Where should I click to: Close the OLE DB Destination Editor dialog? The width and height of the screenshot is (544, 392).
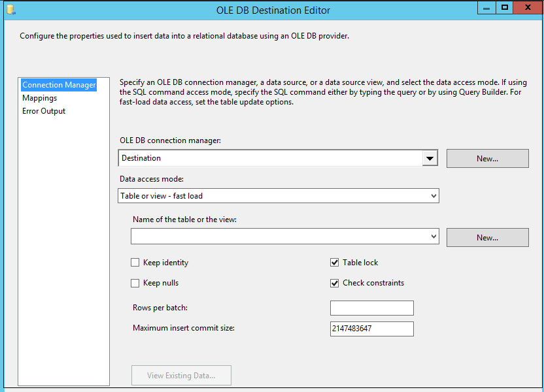coord(528,8)
